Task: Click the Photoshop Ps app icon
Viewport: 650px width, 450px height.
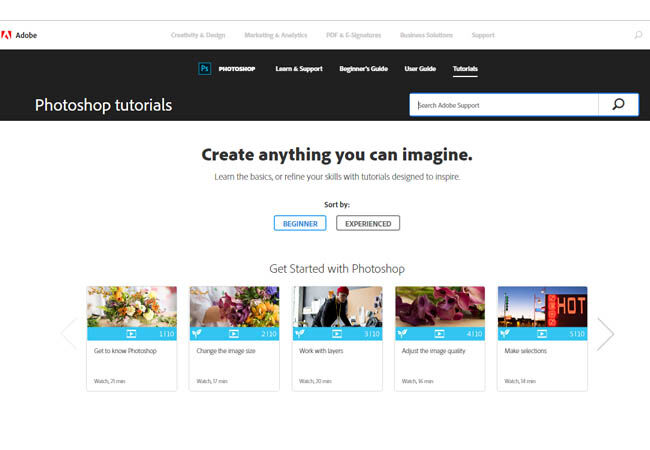Action: tap(205, 68)
